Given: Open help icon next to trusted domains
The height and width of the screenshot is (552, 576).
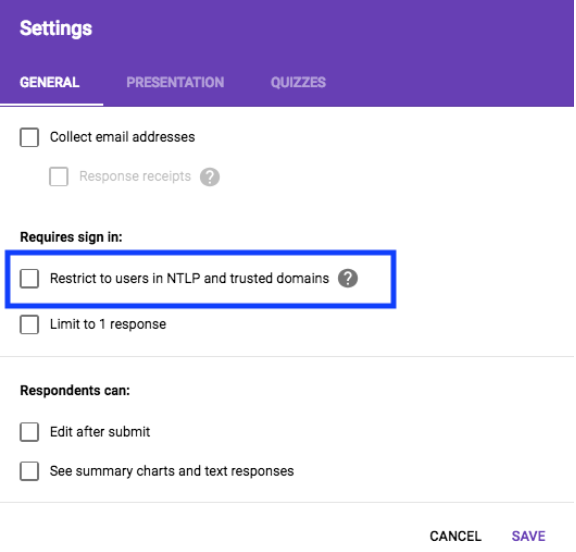Looking at the screenshot, I should click(348, 278).
